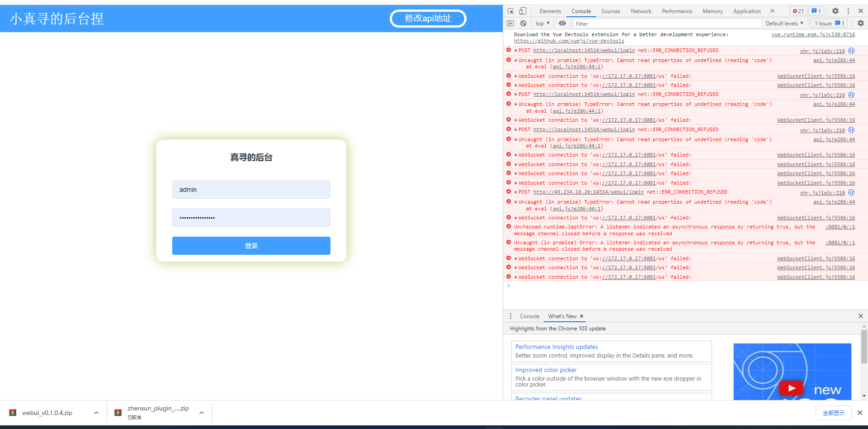
Task: Click the password field
Action: [251, 218]
